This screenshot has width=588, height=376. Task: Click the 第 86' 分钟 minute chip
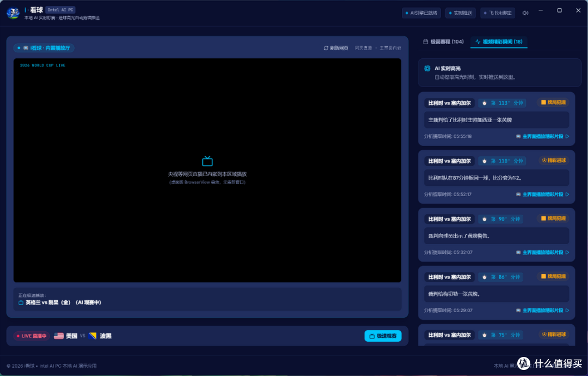click(x=501, y=277)
